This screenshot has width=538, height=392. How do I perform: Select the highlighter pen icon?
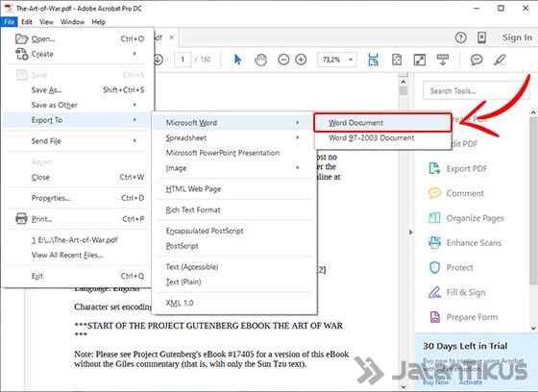click(x=500, y=60)
